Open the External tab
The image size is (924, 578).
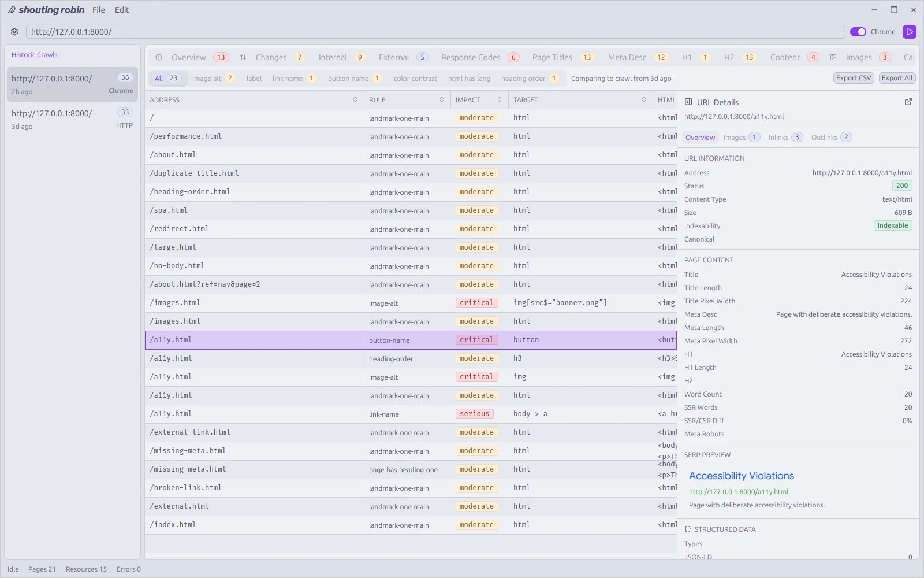[403, 57]
